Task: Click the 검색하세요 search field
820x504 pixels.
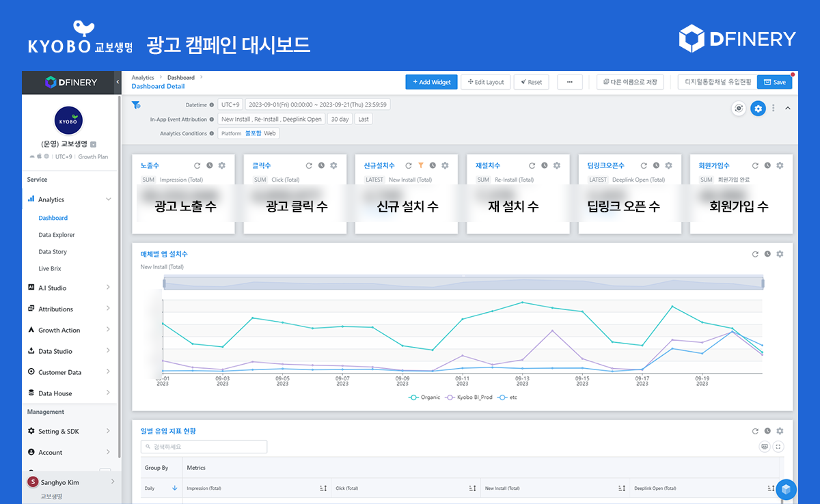Action: [204, 447]
